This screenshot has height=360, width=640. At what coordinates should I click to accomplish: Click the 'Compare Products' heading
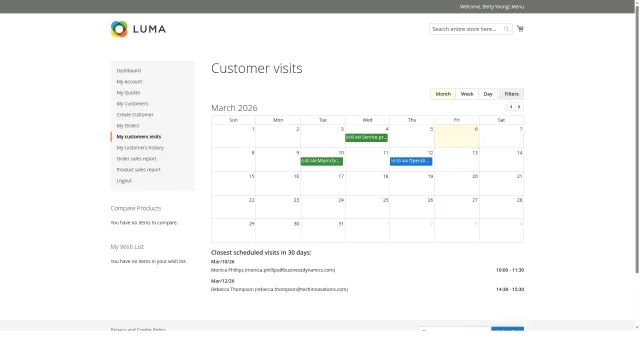[136, 208]
